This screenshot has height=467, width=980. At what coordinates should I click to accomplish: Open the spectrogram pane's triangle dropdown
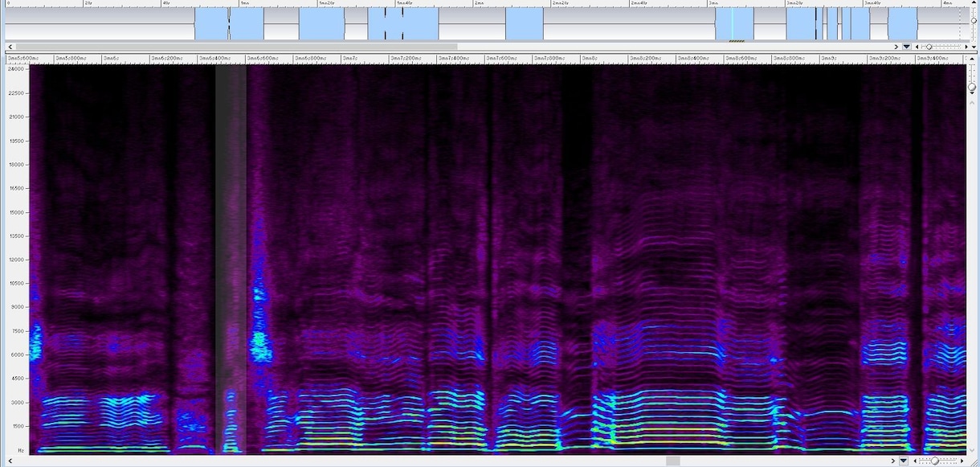point(903,461)
